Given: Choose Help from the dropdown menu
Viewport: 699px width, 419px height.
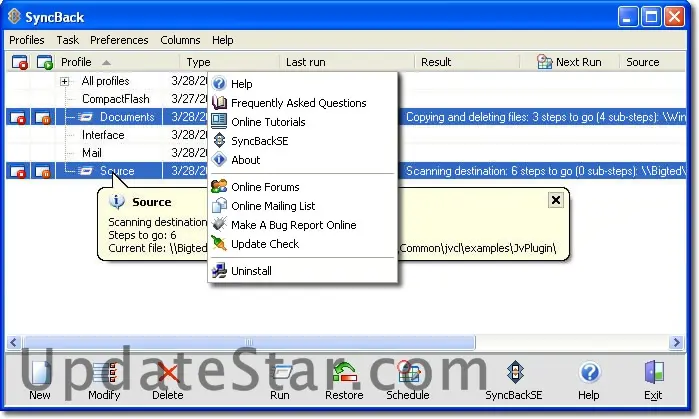Looking at the screenshot, I should tap(303, 84).
